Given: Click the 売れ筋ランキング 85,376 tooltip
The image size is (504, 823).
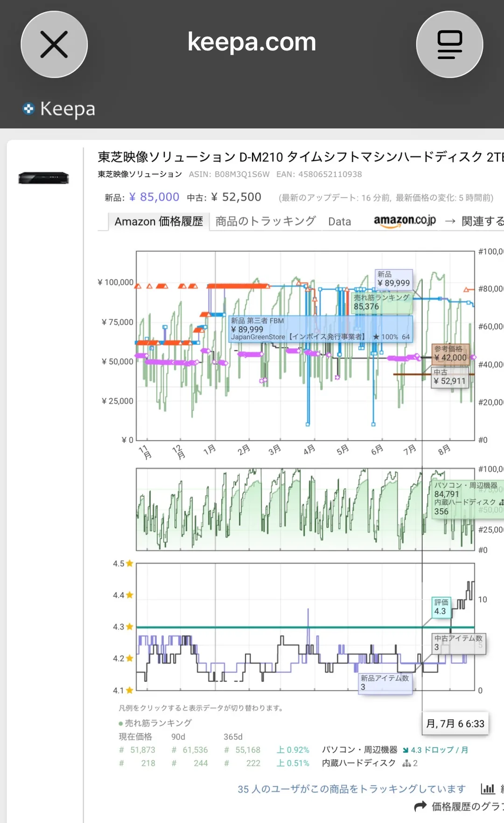Looking at the screenshot, I should click(x=382, y=302).
